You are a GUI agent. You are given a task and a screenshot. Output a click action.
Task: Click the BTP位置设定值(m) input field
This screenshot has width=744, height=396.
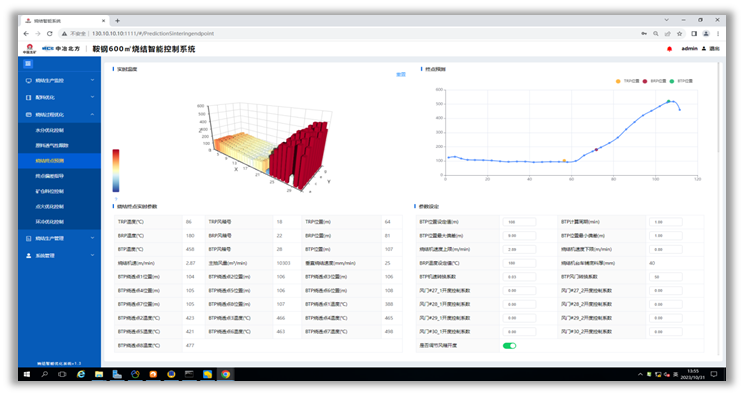520,222
